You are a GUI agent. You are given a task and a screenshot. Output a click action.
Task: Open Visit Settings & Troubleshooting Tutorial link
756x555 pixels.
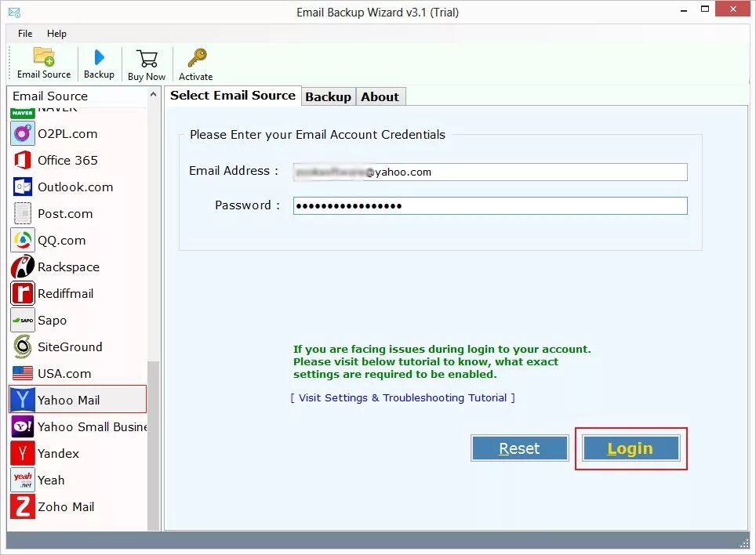tap(402, 398)
